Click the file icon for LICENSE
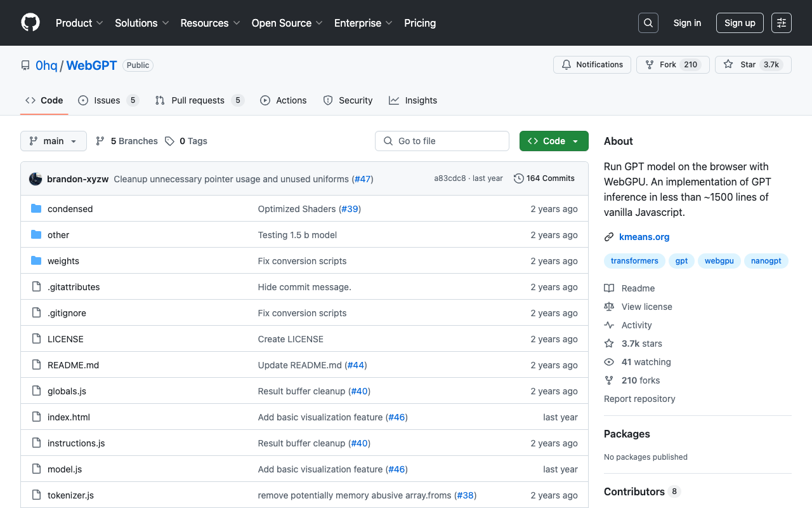 pos(36,339)
